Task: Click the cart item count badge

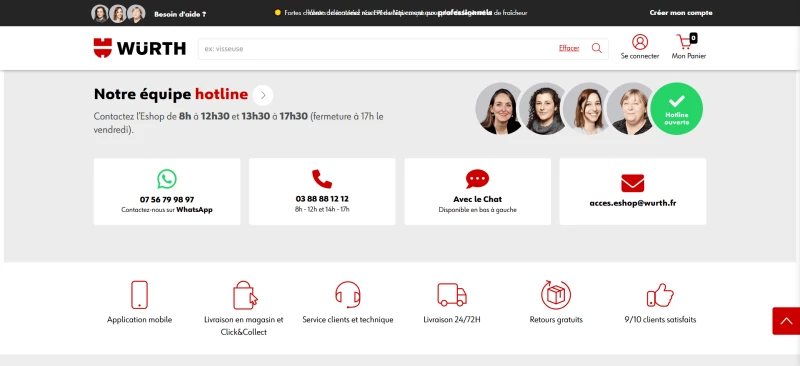Action: (693, 37)
